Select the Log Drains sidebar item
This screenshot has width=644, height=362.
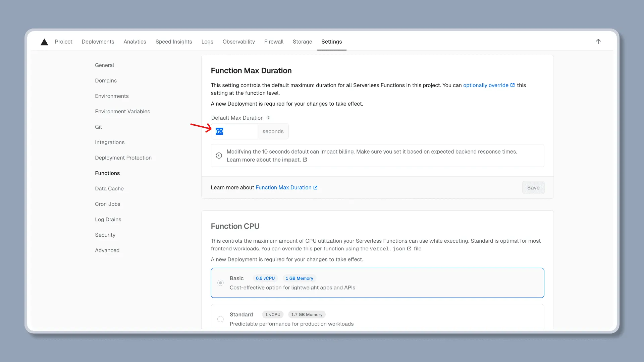(108, 219)
